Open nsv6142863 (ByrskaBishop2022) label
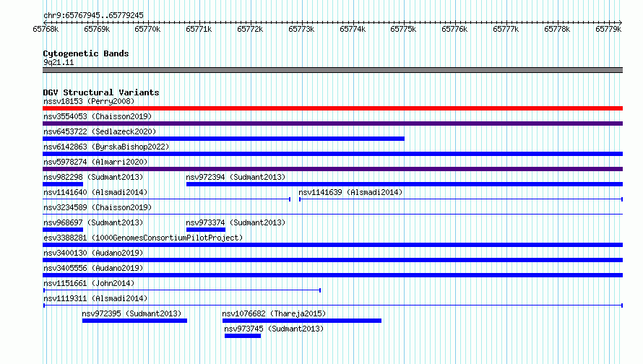The image size is (643, 364). click(x=106, y=147)
